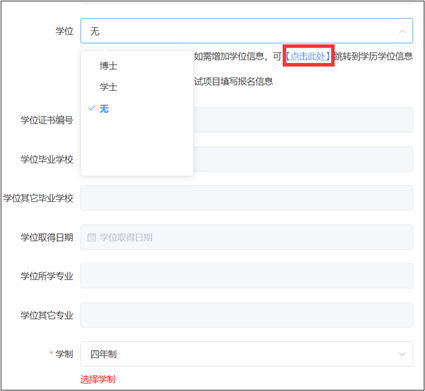Click the 学位所学专业 input field
This screenshot has width=425, height=391.
(247, 276)
